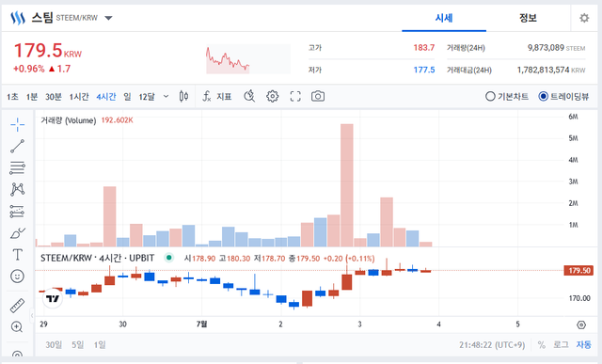The height and width of the screenshot is (364, 602).
Task: Take a chart snapshot with camera icon
Action: (x=318, y=96)
